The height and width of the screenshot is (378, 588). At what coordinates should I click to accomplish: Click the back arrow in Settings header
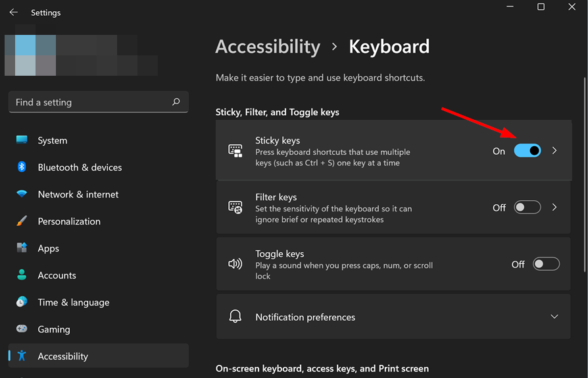pyautogui.click(x=14, y=13)
